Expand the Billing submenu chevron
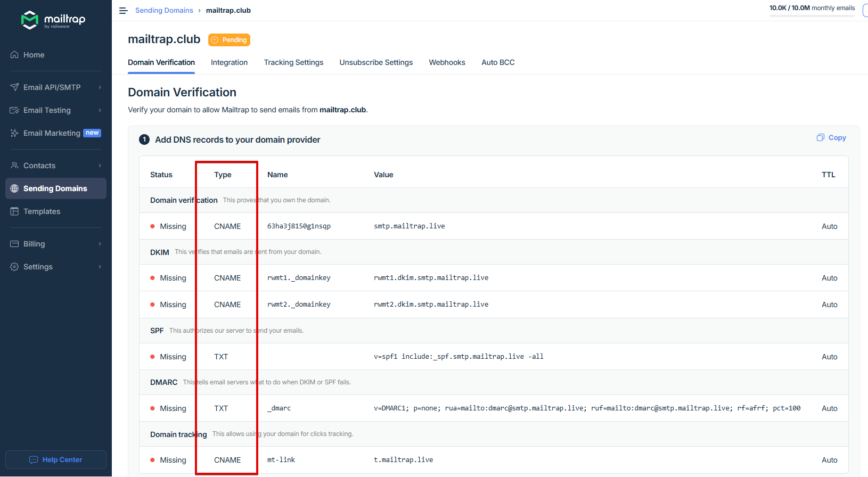The width and height of the screenshot is (868, 477). 100,244
